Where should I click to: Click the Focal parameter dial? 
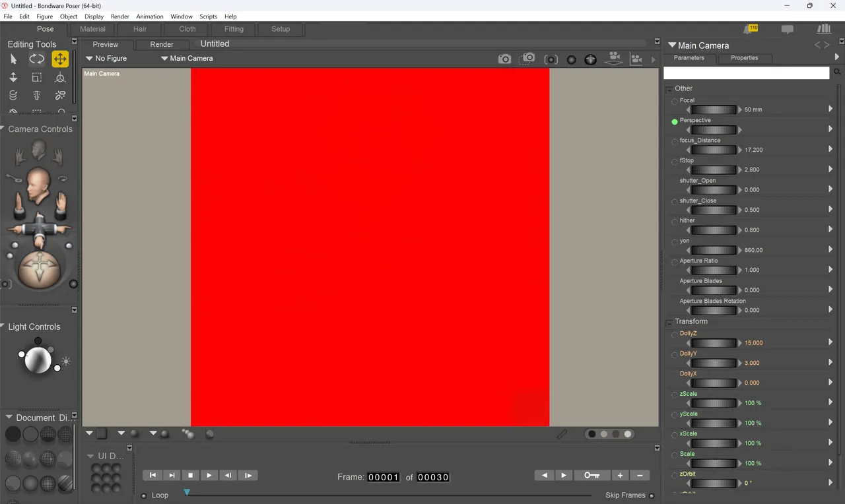[713, 110]
